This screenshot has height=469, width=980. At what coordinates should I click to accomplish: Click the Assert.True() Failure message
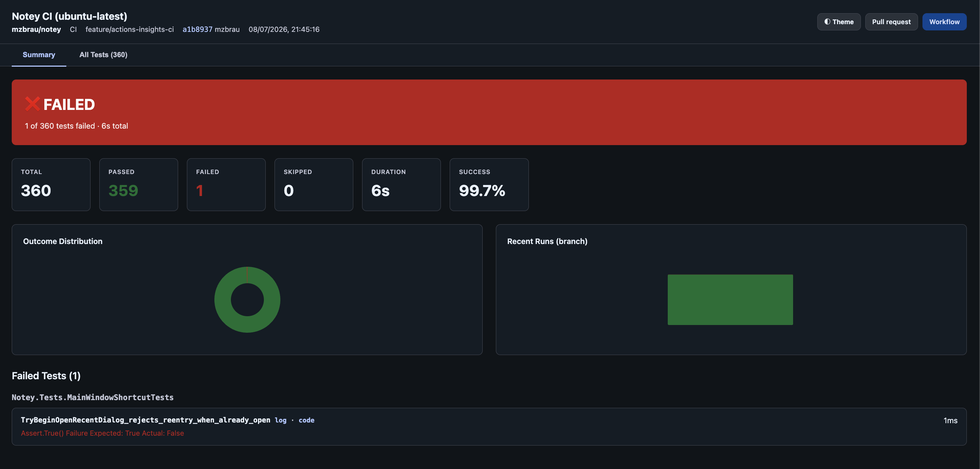pyautogui.click(x=102, y=433)
